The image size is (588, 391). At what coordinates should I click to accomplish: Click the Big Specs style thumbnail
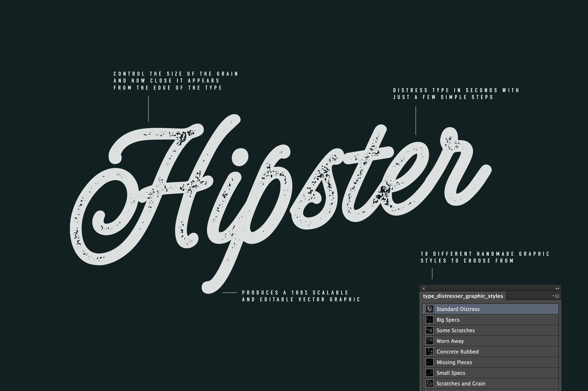tap(429, 320)
